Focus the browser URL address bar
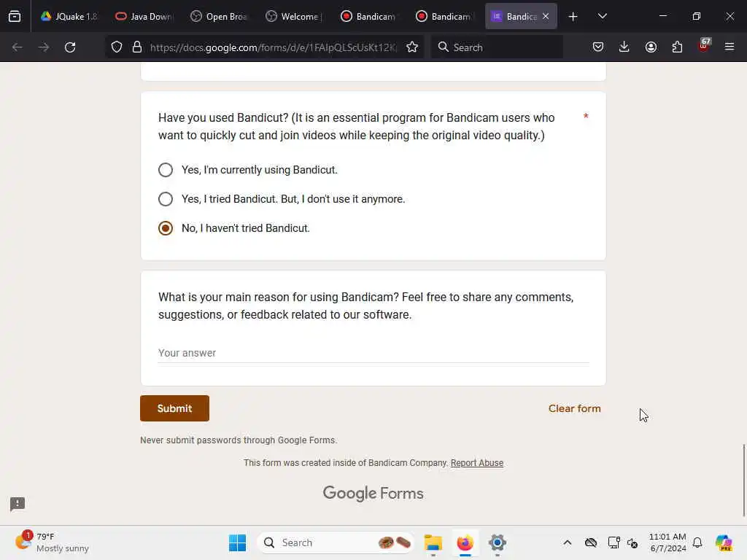Screen dimensions: 747x560 (x=273, y=47)
